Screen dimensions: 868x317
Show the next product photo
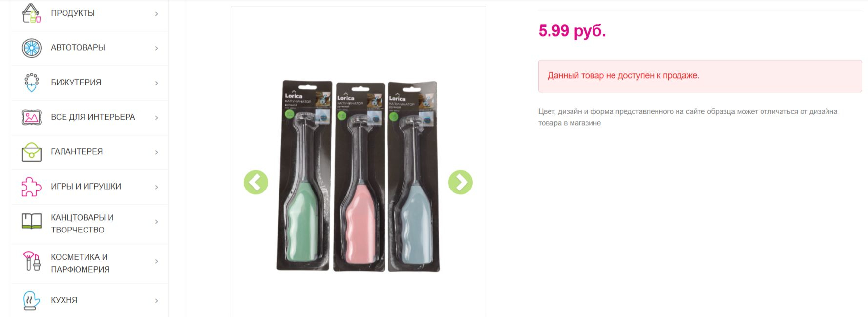(461, 182)
